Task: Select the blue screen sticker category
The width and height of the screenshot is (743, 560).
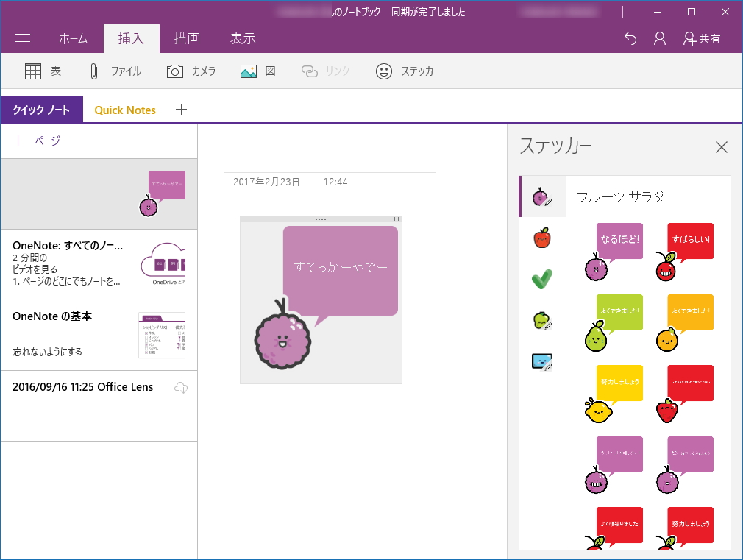Action: pos(542,362)
